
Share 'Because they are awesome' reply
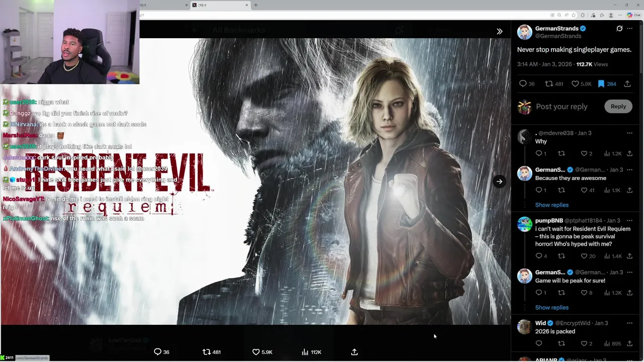pos(630,190)
